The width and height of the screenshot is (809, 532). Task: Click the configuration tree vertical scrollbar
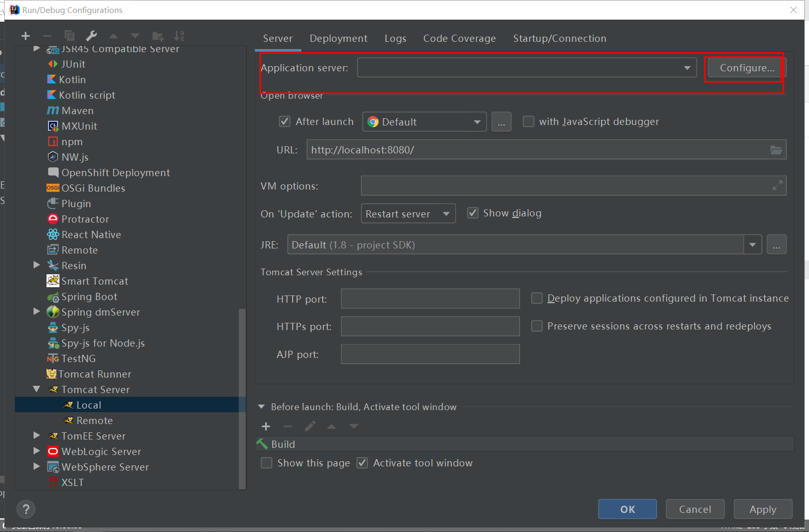tap(242, 398)
